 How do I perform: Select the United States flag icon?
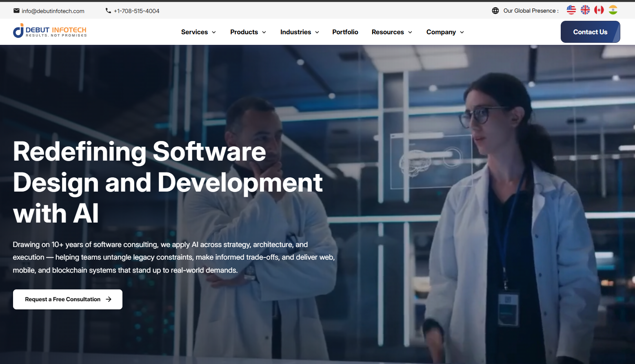point(571,10)
